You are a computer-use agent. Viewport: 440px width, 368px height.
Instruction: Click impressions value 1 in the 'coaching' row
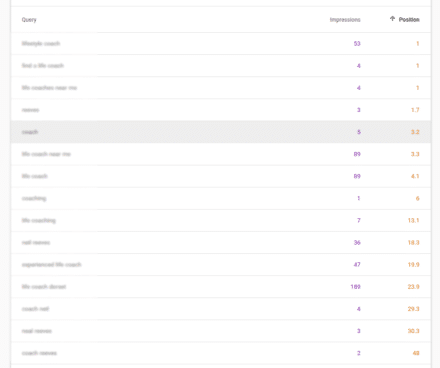tap(359, 198)
